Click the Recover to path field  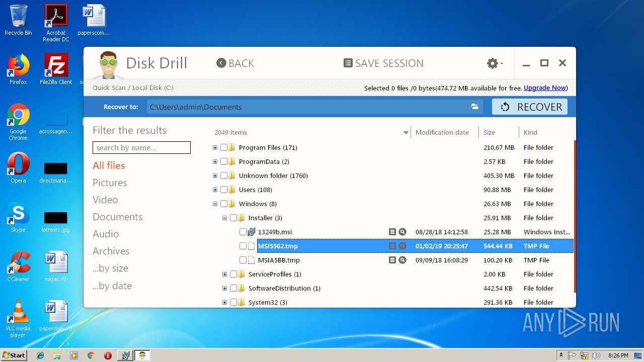[314, 107]
